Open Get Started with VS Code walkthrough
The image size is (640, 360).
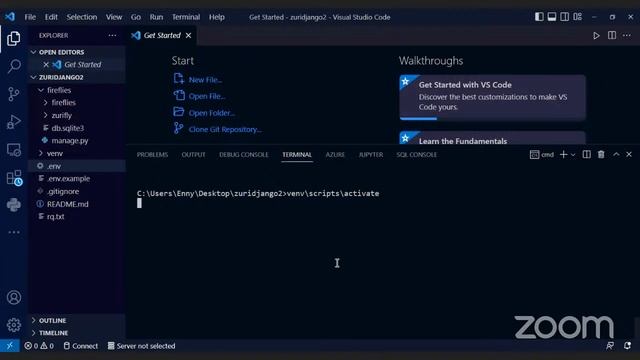pos(492,97)
